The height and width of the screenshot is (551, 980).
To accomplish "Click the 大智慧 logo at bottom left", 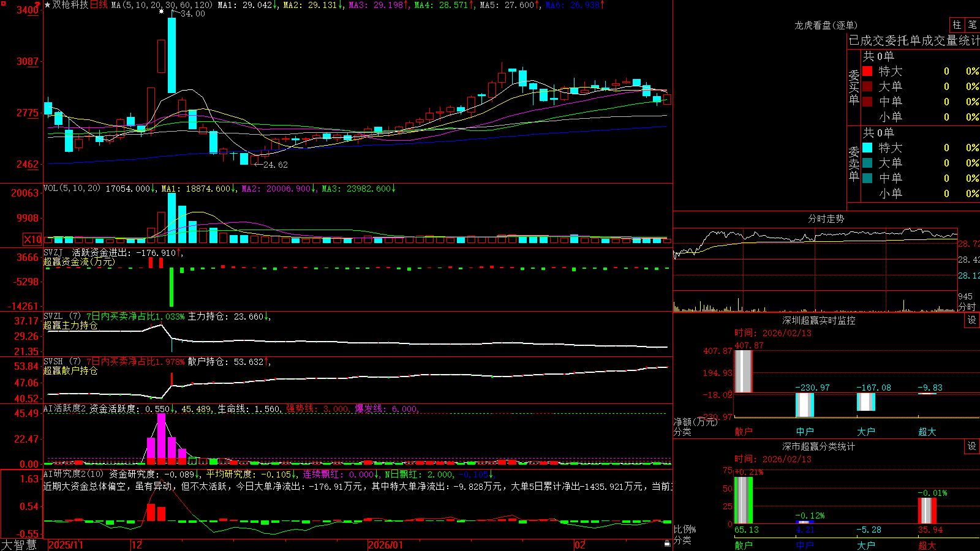I will 18,545.
